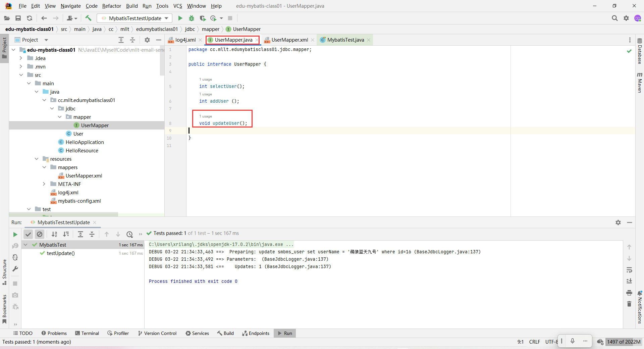Collapse the MybatisTest node in test results
Screen dimensions: 644x349
pyautogui.click(x=25, y=245)
